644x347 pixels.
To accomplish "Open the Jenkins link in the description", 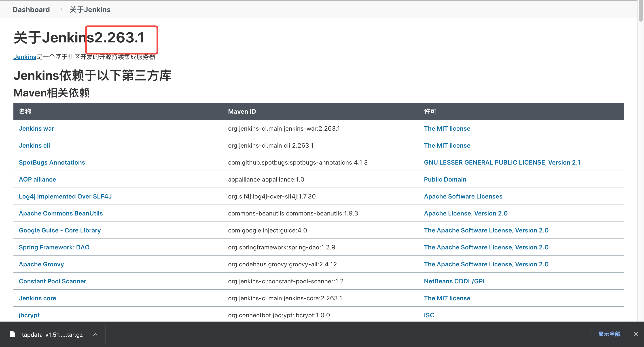I will [x=25, y=57].
